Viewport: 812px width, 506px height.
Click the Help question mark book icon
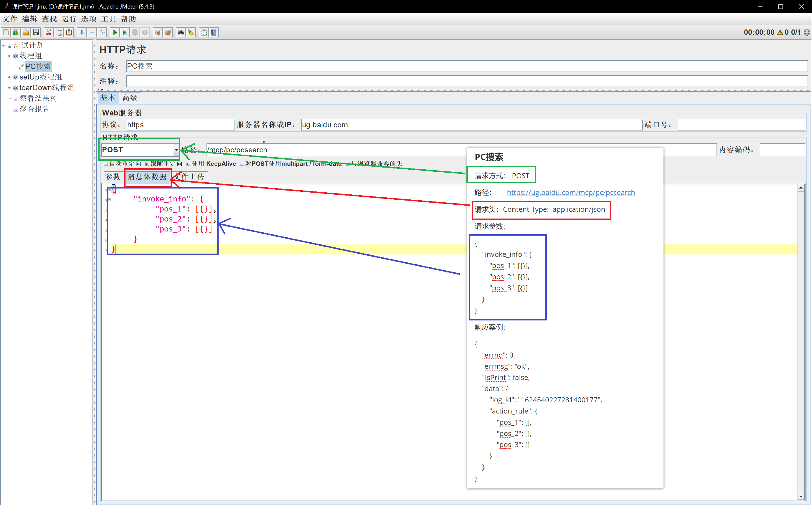pos(214,32)
